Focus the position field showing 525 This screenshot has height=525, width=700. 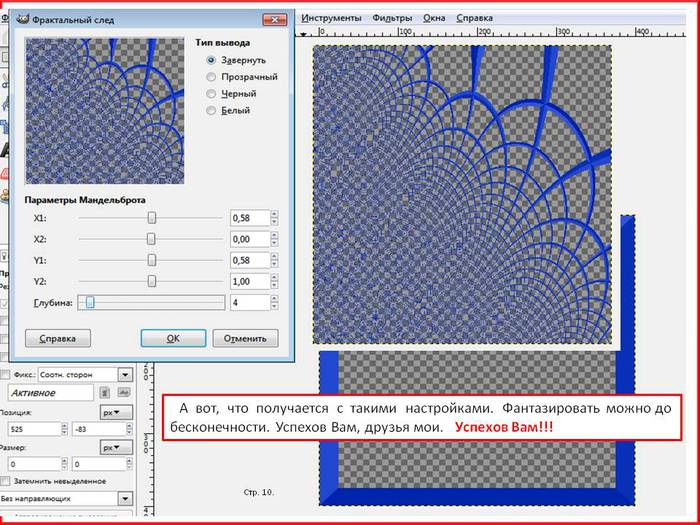coord(34,429)
